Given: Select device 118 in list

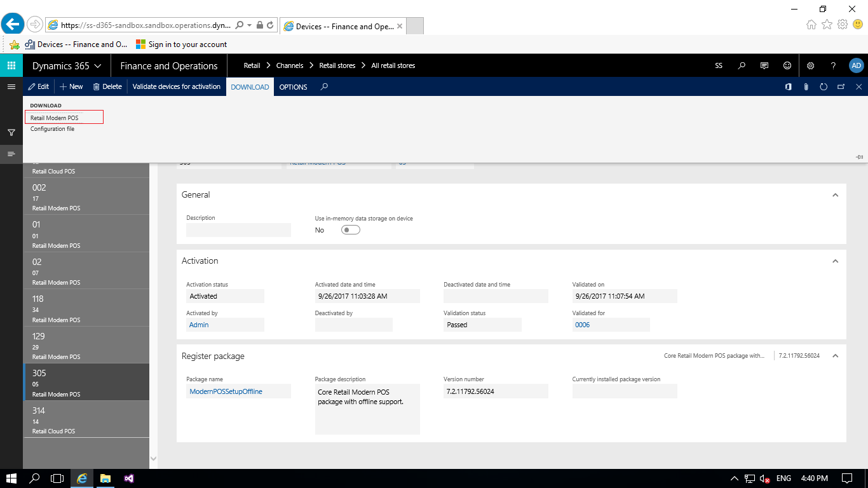Looking at the screenshot, I should click(x=86, y=308).
